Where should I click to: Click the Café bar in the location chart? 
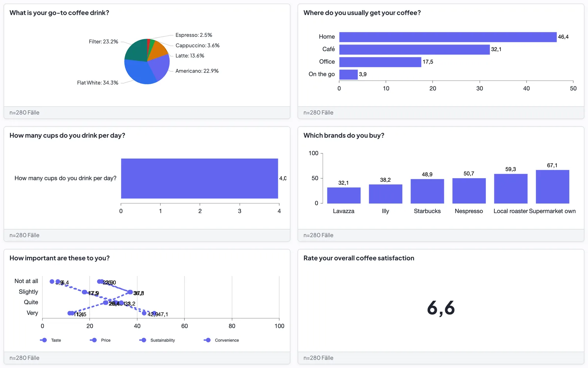point(415,49)
